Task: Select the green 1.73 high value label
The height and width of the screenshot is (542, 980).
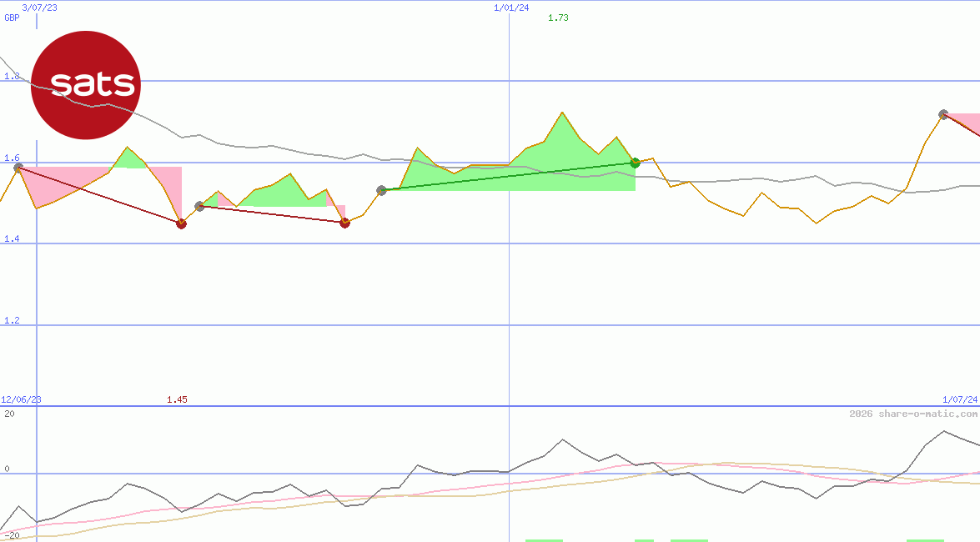Action: click(558, 18)
